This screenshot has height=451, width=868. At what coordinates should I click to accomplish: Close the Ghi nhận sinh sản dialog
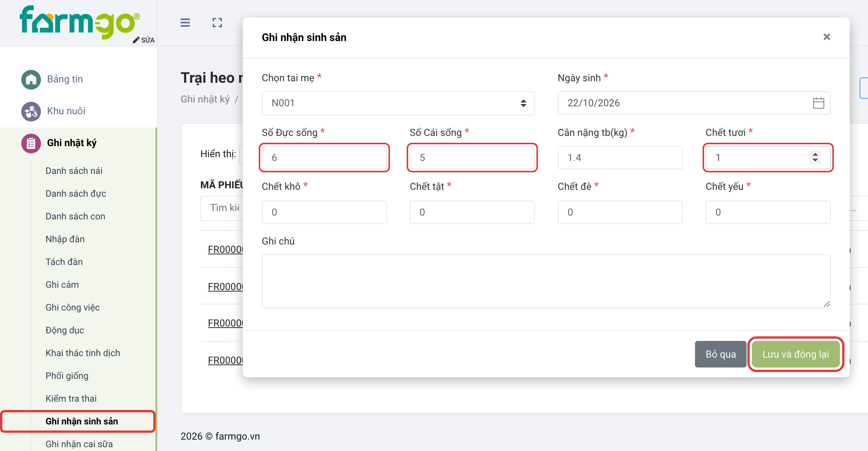click(x=827, y=37)
